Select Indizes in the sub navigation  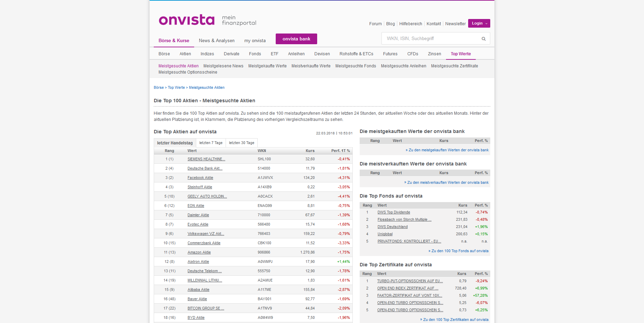click(x=207, y=54)
